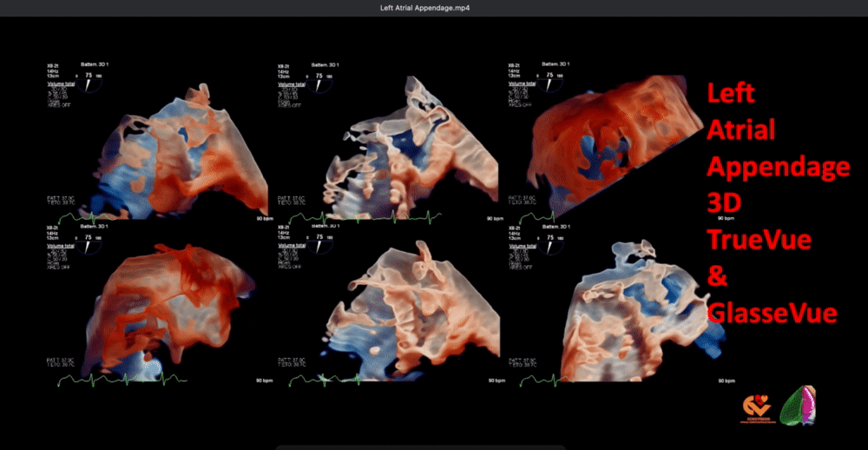This screenshot has height=450, width=868.
Task: Click the 75 degree angle dial in top-right panel
Action: tap(549, 83)
